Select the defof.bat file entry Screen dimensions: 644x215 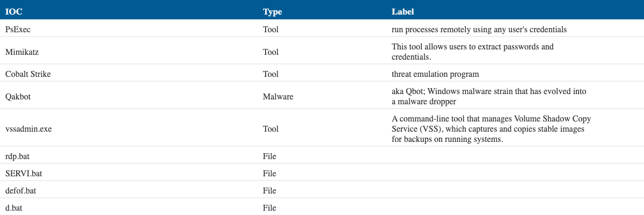pyautogui.click(x=20, y=191)
